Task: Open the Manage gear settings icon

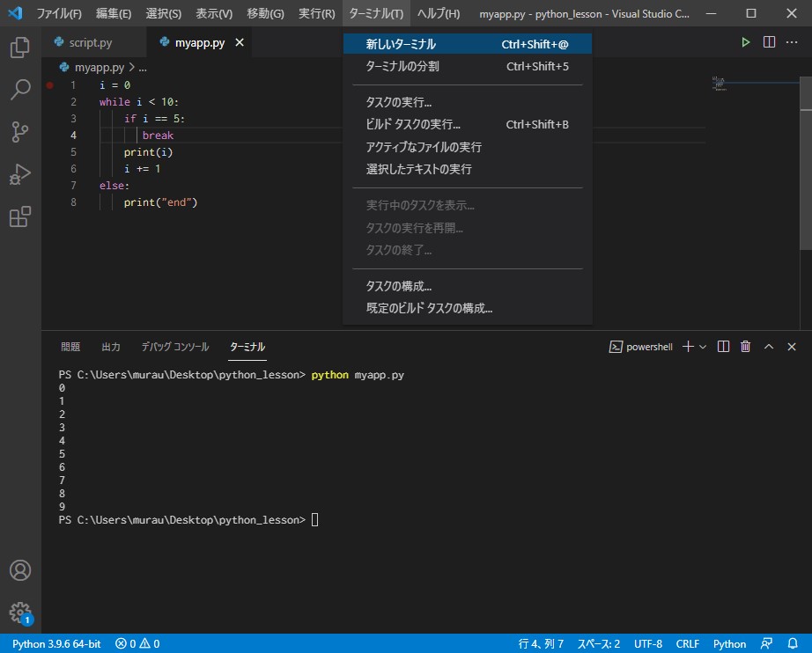Action: point(20,613)
